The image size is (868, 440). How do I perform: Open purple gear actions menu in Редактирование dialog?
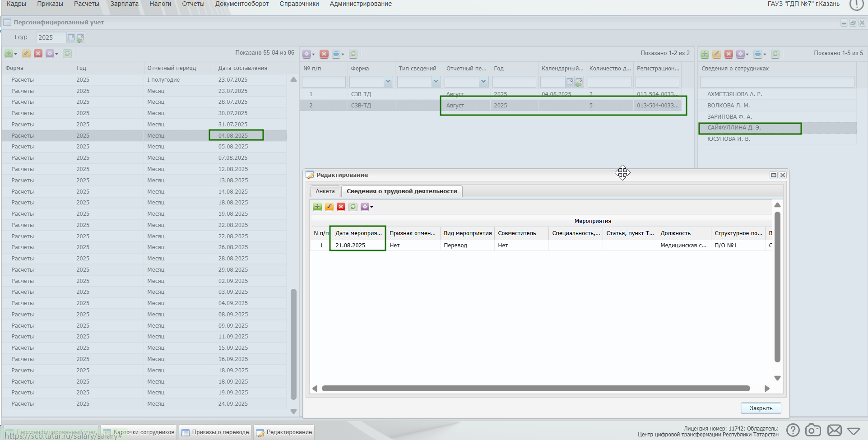coord(367,207)
